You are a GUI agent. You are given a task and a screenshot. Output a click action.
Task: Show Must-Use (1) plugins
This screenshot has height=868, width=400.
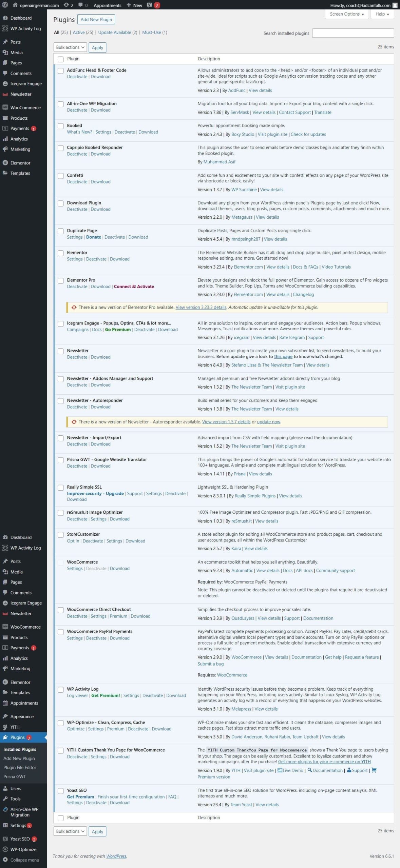[154, 33]
